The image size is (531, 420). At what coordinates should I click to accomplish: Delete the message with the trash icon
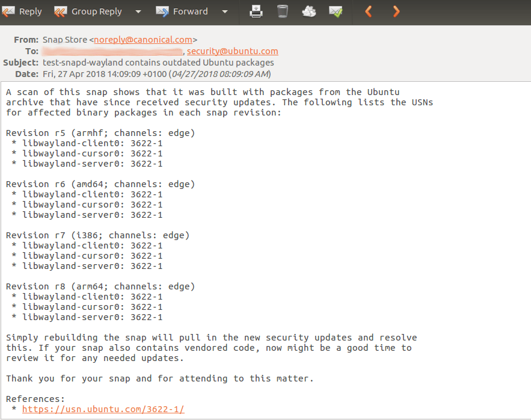[x=283, y=11]
